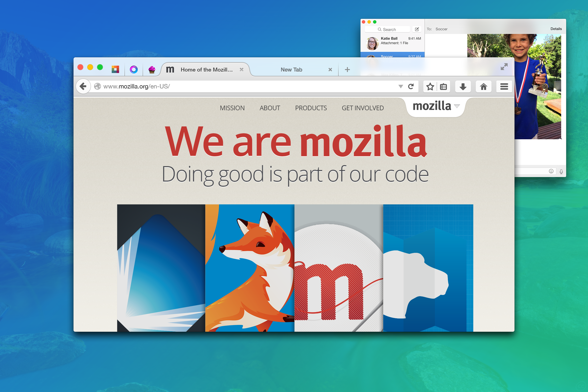Open the blue bear silhouette promo tile
This screenshot has width=588, height=392.
(x=428, y=268)
